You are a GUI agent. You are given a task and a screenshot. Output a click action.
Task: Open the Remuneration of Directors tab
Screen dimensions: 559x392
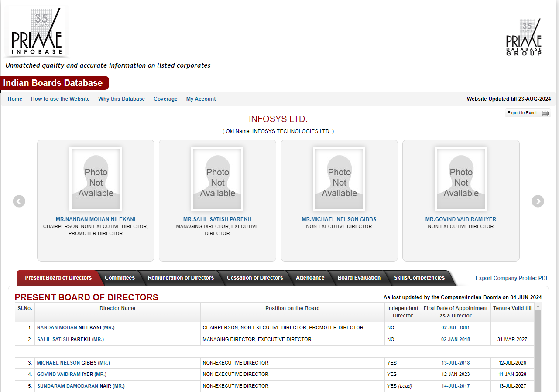(x=181, y=278)
